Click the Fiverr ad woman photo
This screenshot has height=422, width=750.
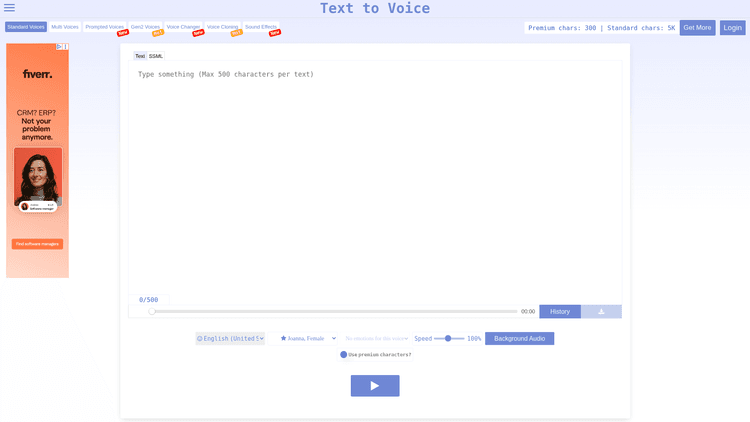(38, 177)
